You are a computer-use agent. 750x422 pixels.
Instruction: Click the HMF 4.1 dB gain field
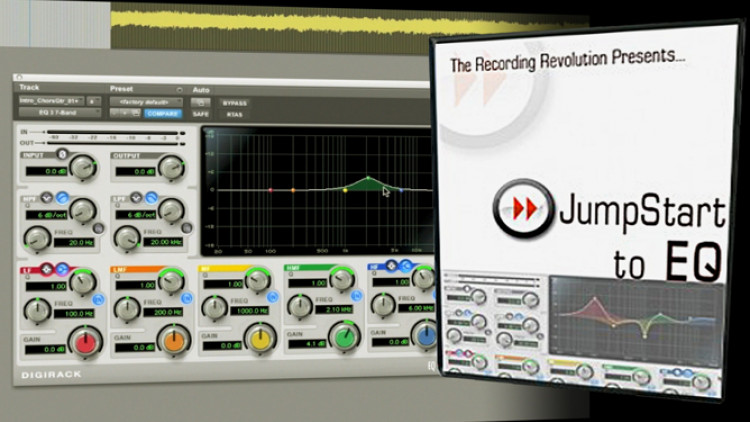click(x=308, y=344)
